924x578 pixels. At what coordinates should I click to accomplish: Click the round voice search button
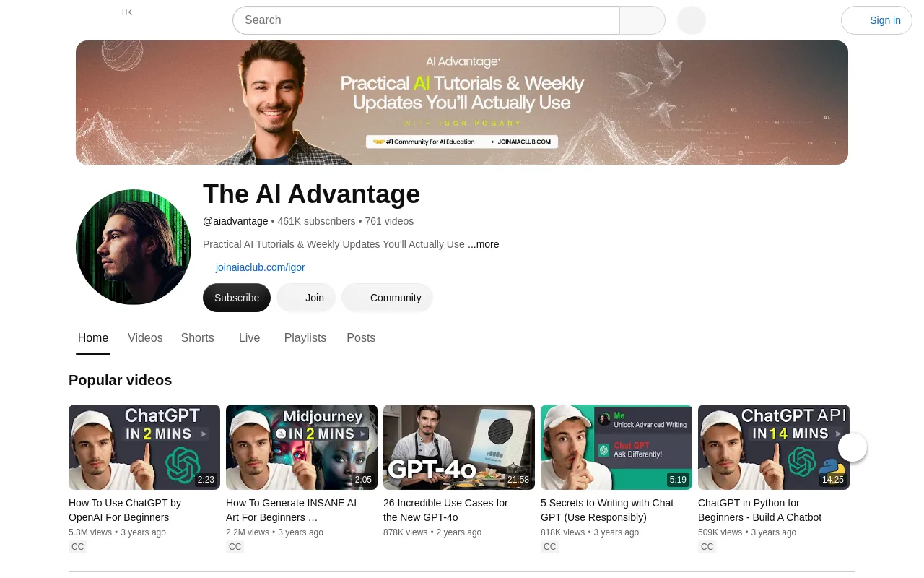click(692, 20)
